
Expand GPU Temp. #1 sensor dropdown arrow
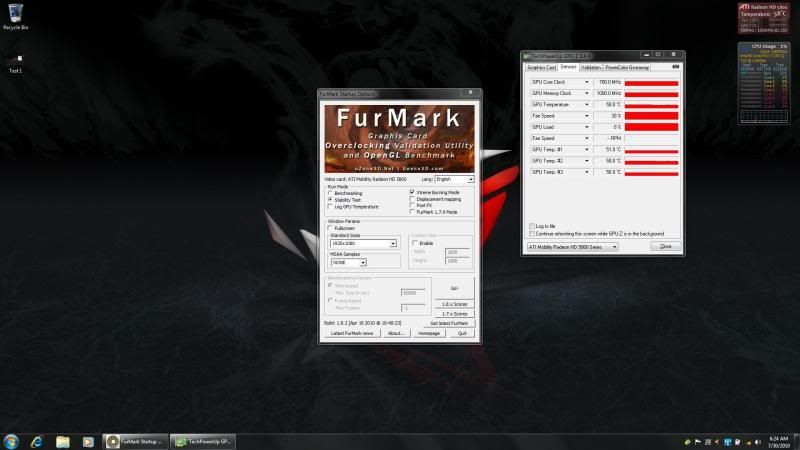tap(586, 149)
